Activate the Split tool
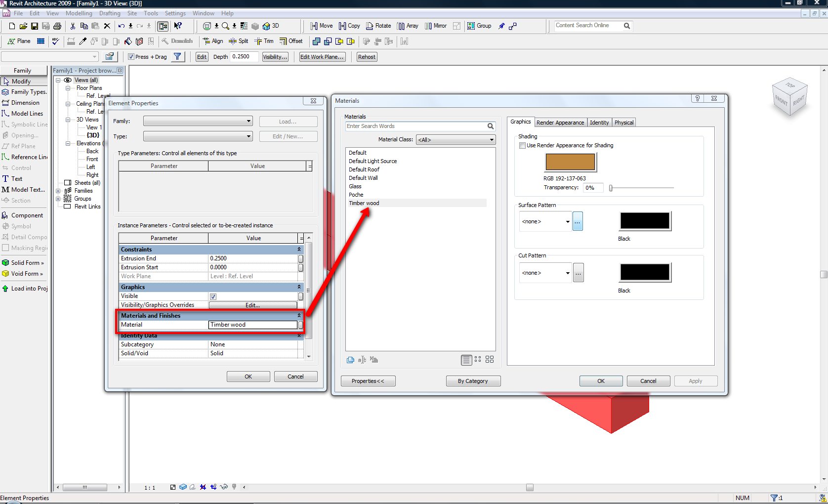The width and height of the screenshot is (828, 504). [238, 42]
